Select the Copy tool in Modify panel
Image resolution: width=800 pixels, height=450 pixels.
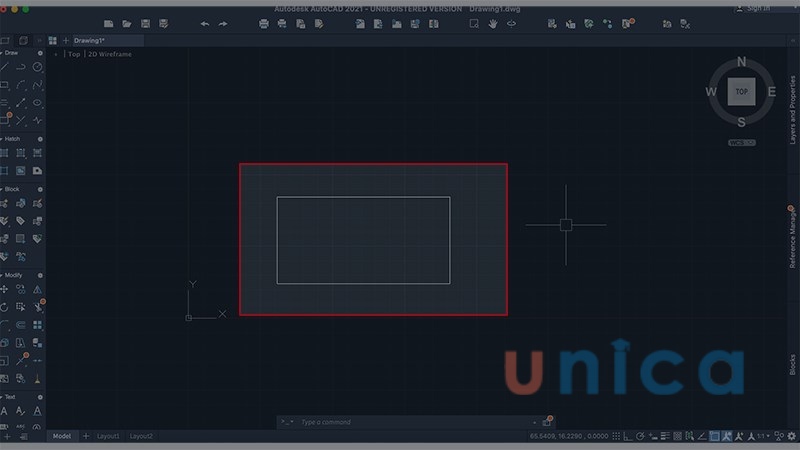click(x=21, y=289)
